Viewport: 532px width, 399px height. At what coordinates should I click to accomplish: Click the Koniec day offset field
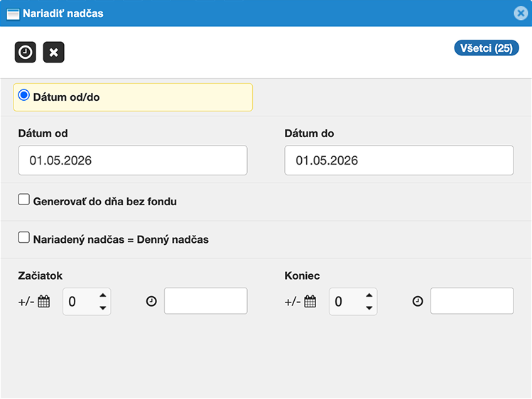[x=353, y=301]
